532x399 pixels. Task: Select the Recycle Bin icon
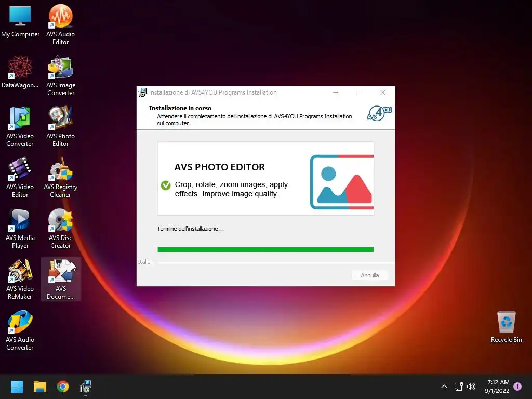pos(506,327)
